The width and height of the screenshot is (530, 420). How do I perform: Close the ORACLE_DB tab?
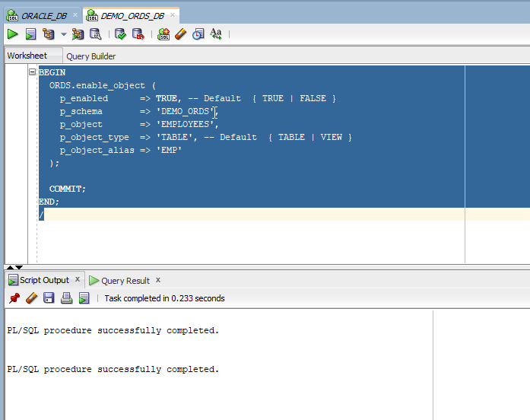point(75,15)
